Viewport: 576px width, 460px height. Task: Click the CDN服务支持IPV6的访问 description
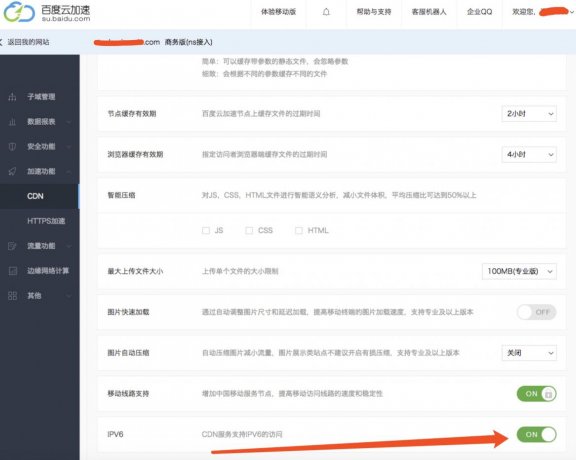pos(242,435)
